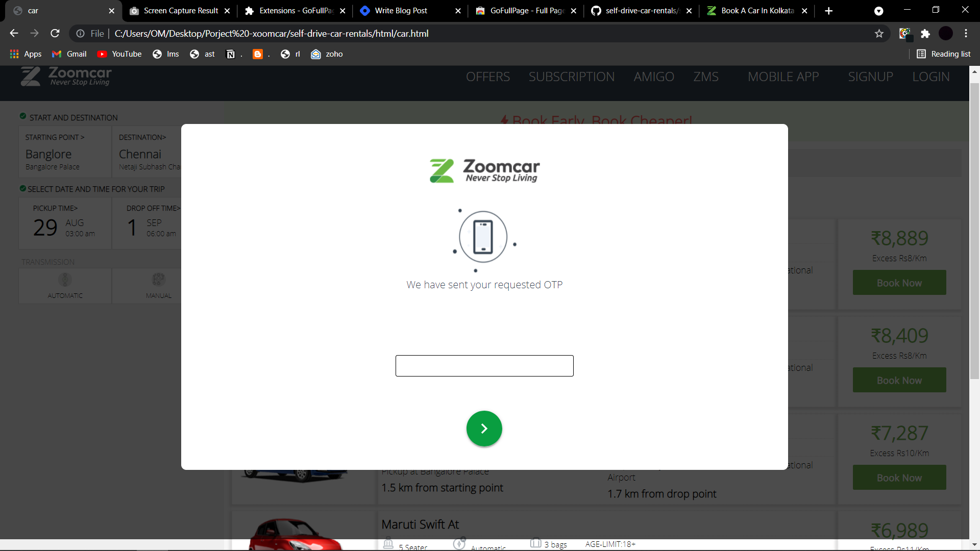The image size is (980, 551).
Task: Expand MOBILE APP menu dropdown
Action: 783,77
